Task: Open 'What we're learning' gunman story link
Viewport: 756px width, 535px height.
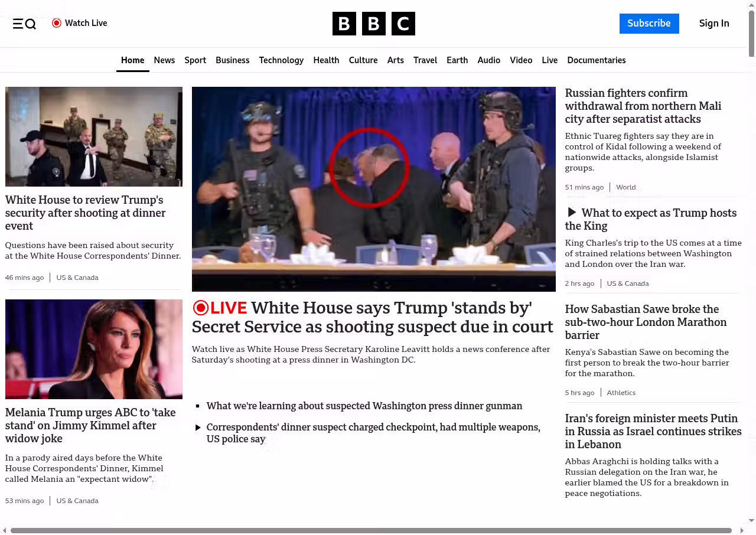Action: tap(364, 406)
